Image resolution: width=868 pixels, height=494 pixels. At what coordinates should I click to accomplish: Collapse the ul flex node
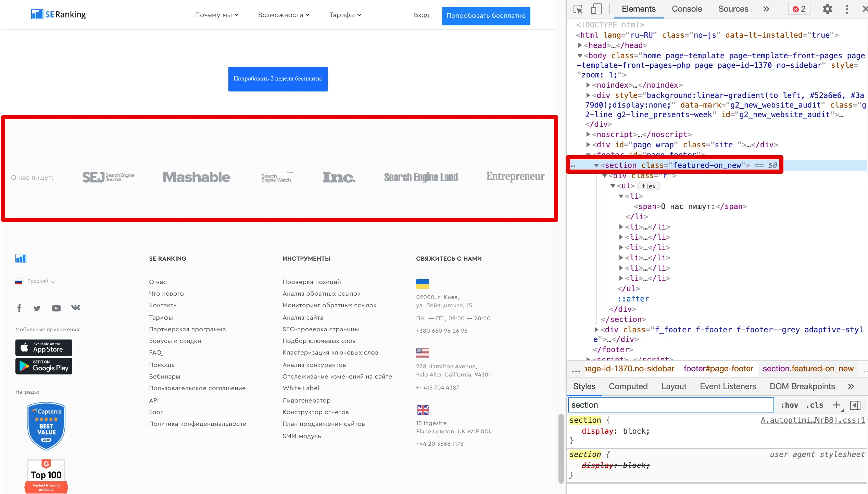(x=613, y=186)
